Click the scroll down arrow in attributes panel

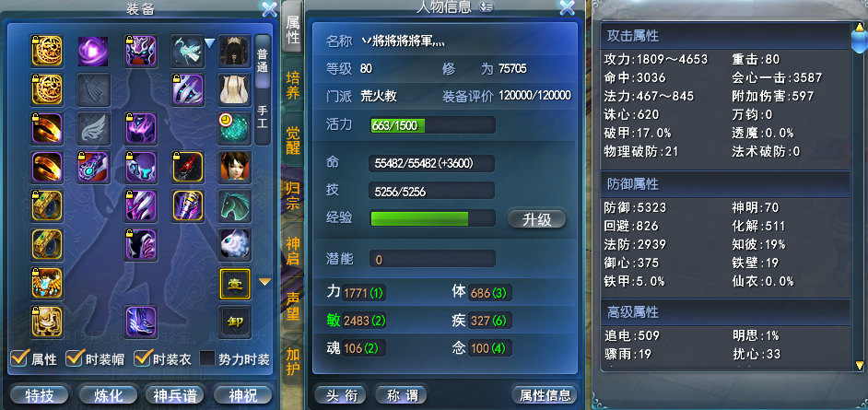(x=859, y=365)
